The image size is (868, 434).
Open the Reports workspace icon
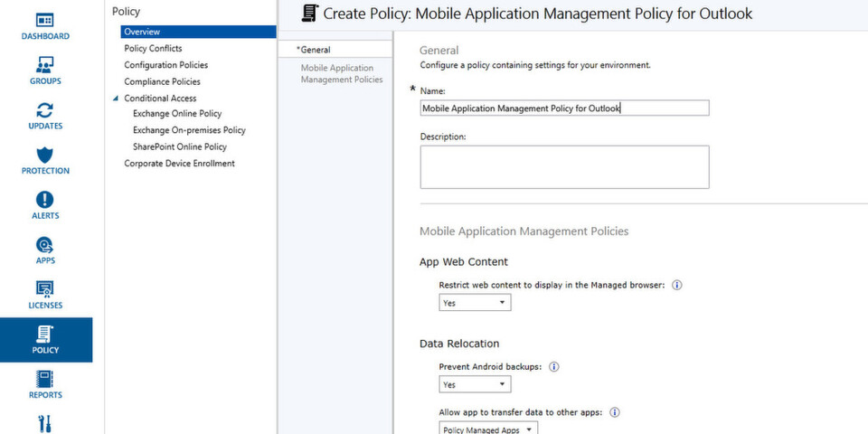(x=45, y=379)
